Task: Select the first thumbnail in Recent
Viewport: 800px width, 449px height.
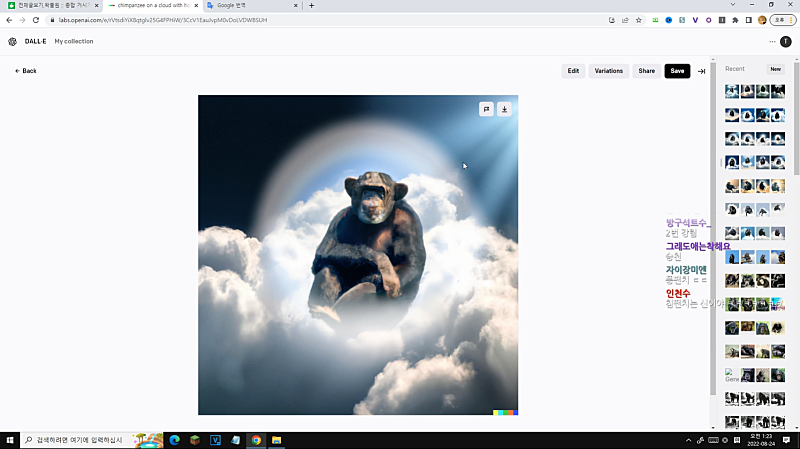Action: [732, 91]
